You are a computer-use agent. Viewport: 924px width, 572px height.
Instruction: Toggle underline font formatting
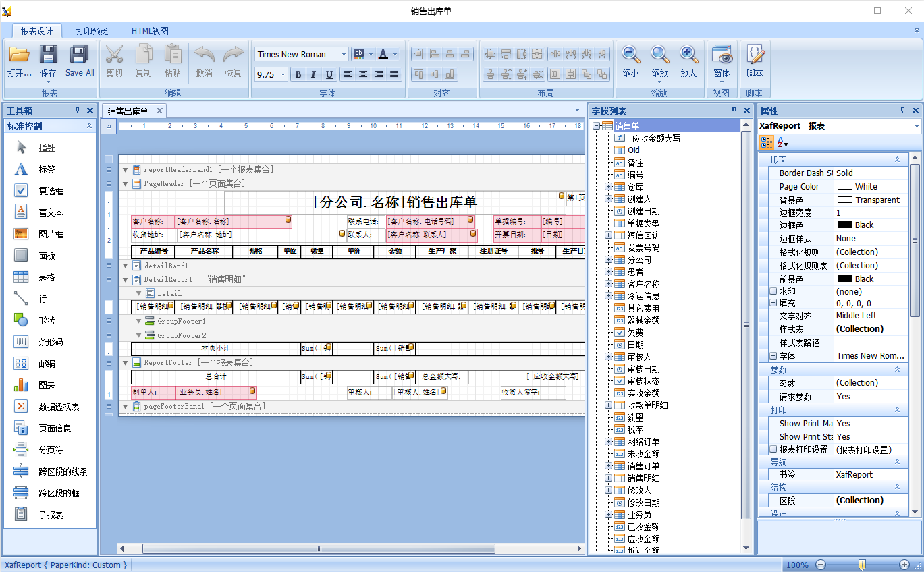click(329, 74)
